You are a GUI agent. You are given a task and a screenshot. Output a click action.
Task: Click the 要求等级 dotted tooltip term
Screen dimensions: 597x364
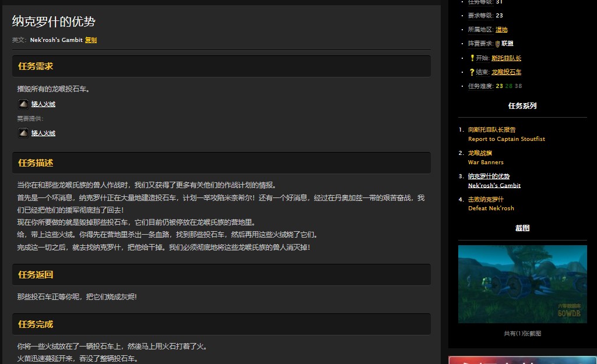coord(481,15)
